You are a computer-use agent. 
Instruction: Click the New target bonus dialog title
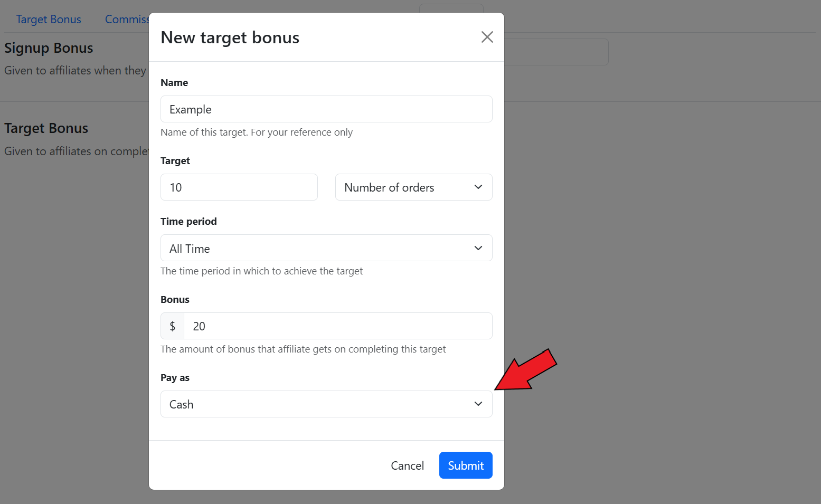pos(230,38)
